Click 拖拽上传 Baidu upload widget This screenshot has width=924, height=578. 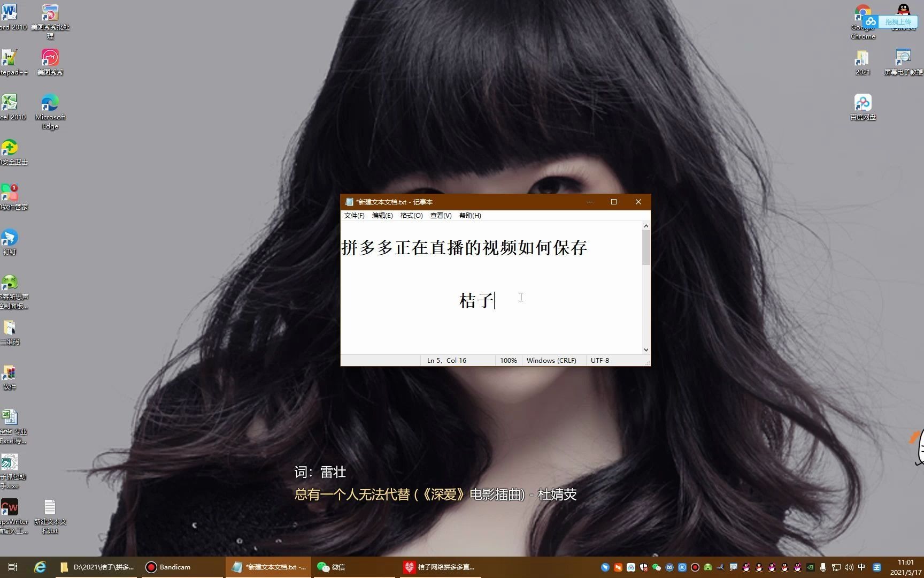click(891, 21)
